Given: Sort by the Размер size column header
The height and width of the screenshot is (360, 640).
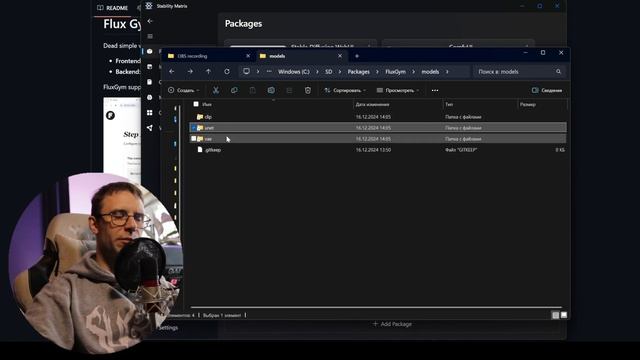Looking at the screenshot, I should [x=528, y=104].
